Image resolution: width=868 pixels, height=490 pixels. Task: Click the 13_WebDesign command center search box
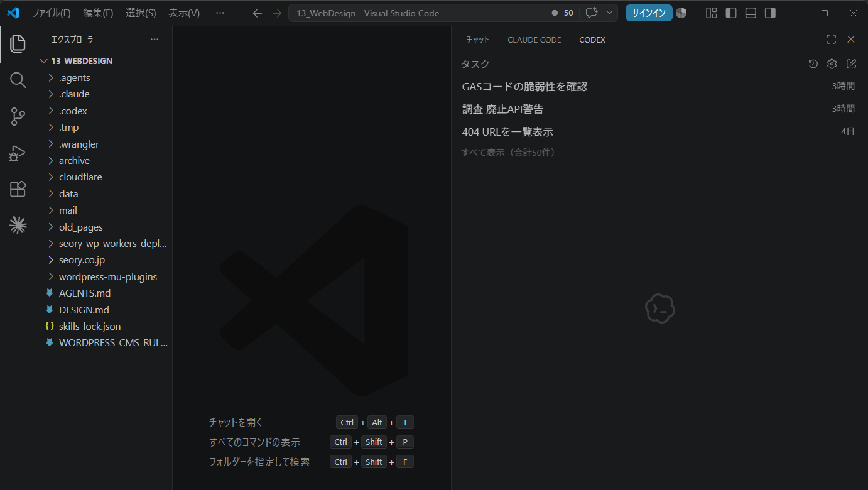416,13
